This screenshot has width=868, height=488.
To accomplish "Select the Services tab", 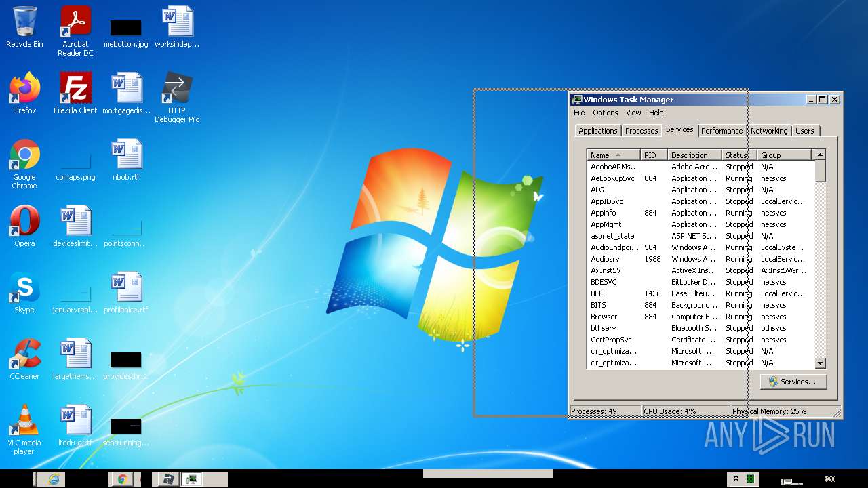I will tap(679, 129).
